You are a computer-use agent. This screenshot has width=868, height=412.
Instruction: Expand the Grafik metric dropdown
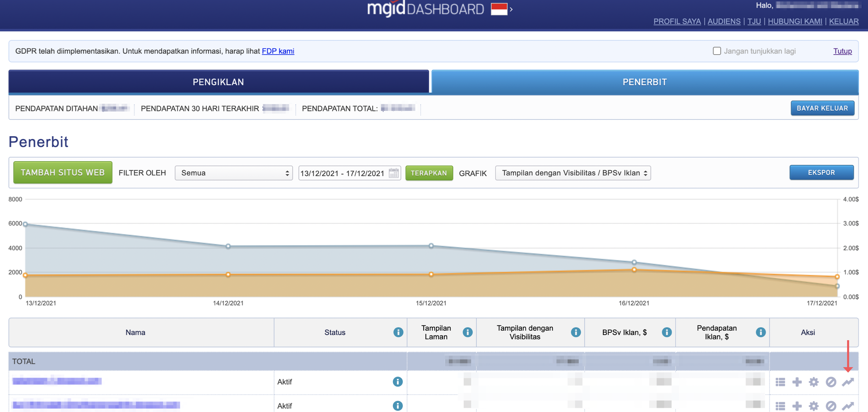click(573, 173)
